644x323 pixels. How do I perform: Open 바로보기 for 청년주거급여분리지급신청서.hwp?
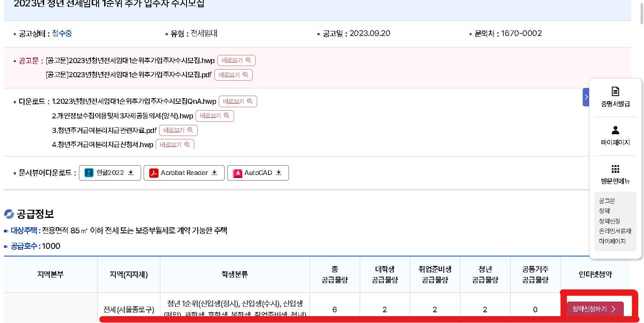[175, 144]
